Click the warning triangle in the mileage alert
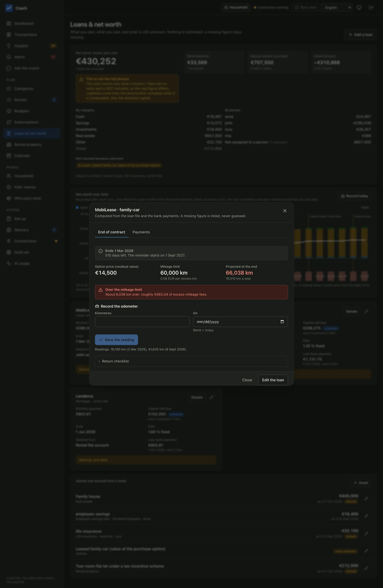 [101, 290]
